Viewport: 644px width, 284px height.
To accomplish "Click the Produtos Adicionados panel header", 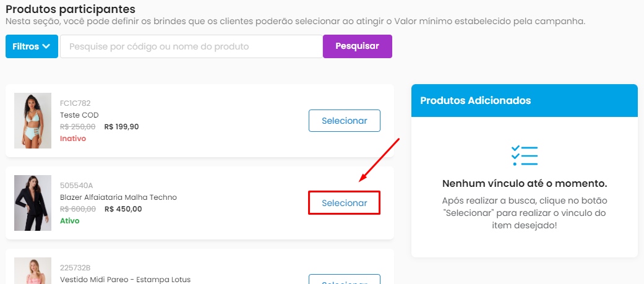I will 525,101.
